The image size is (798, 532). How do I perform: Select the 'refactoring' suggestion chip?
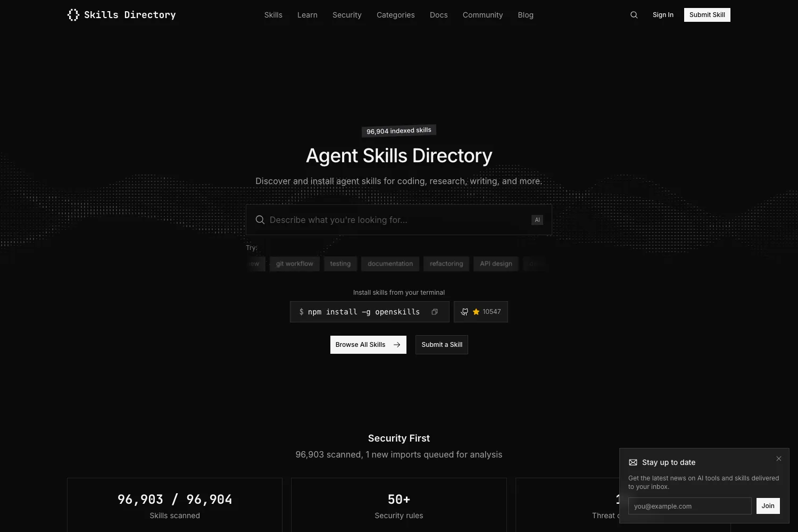446,264
